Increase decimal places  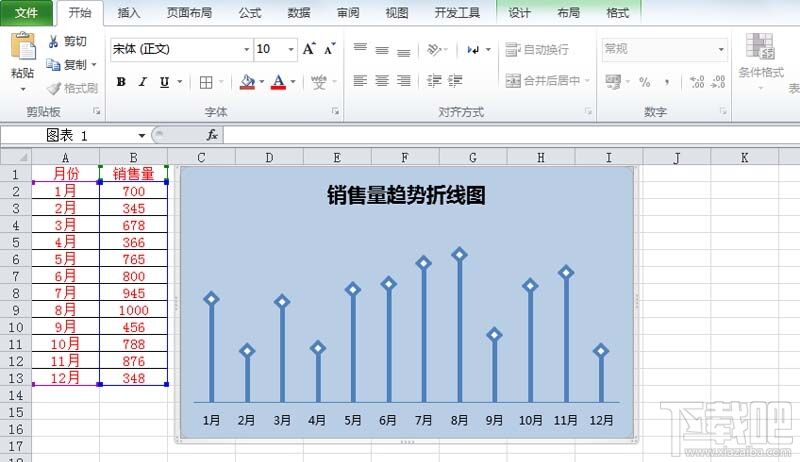click(x=697, y=82)
